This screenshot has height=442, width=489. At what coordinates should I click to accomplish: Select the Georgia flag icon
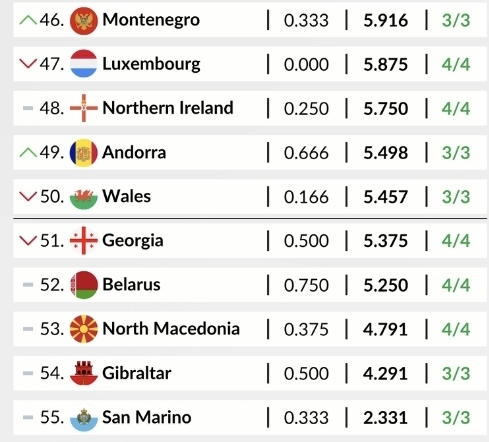point(84,241)
